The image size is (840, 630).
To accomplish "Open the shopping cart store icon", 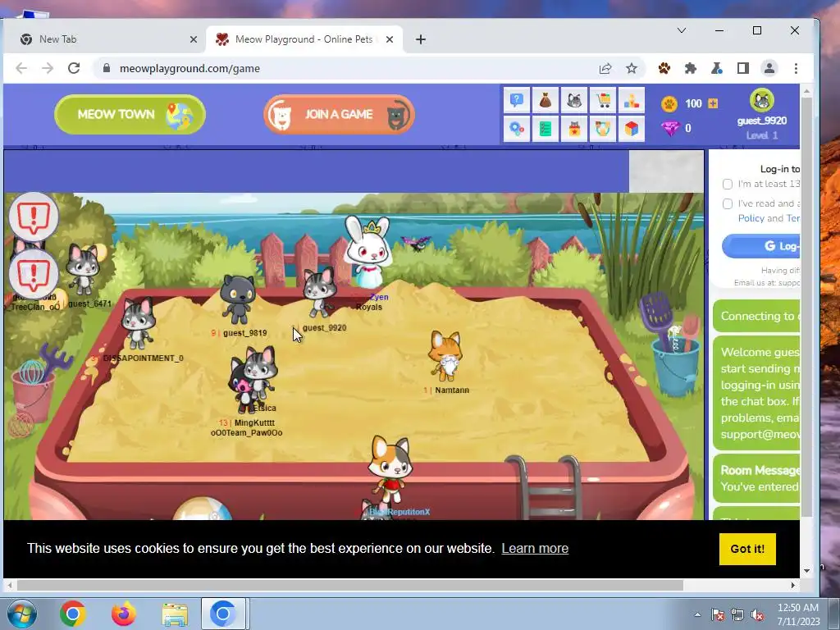I will [603, 100].
